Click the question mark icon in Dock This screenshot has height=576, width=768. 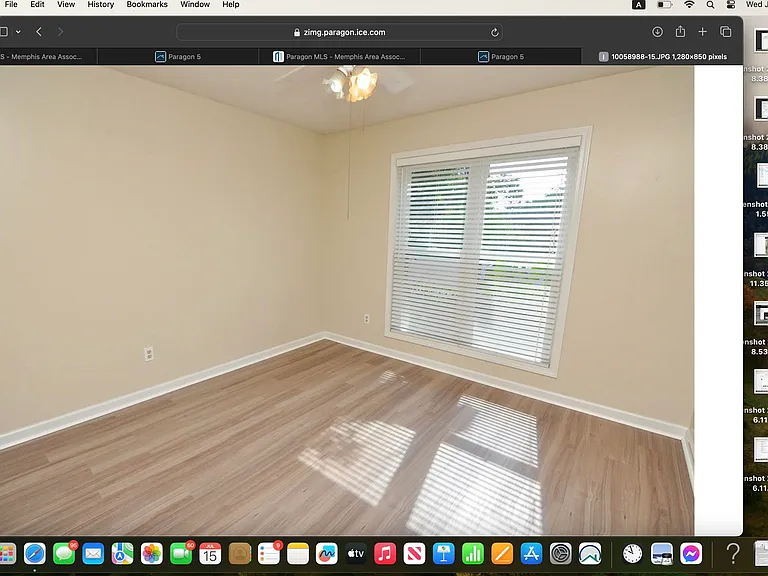tap(733, 554)
